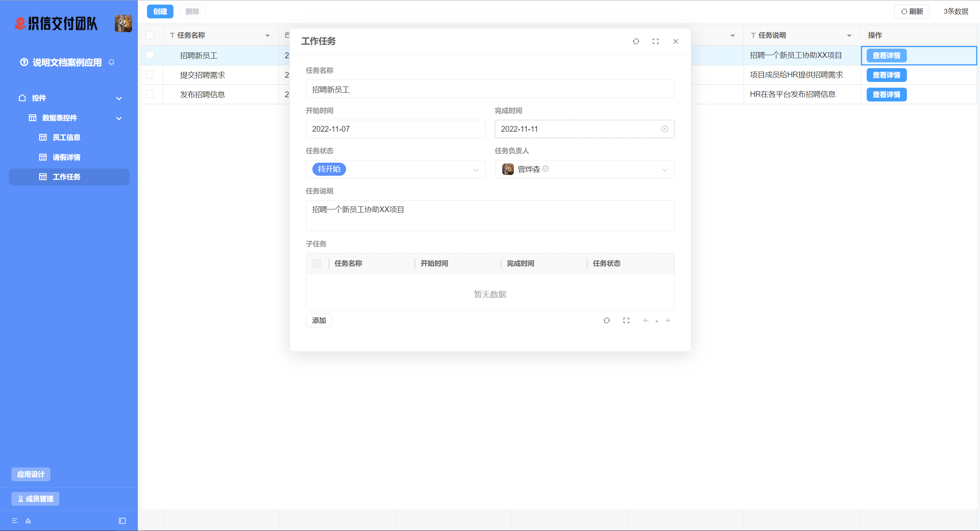
Task: Click the sidebar collapse icon at bottom
Action: coord(122,521)
